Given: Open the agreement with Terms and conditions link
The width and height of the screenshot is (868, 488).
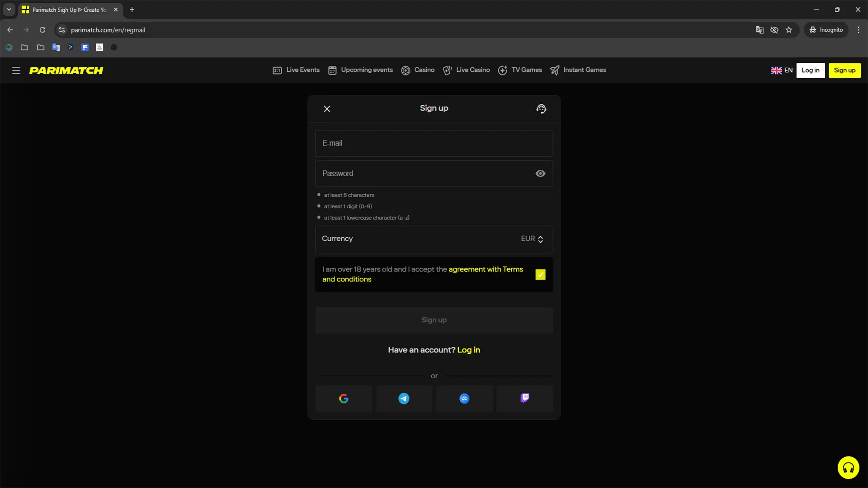Looking at the screenshot, I should [486, 269].
